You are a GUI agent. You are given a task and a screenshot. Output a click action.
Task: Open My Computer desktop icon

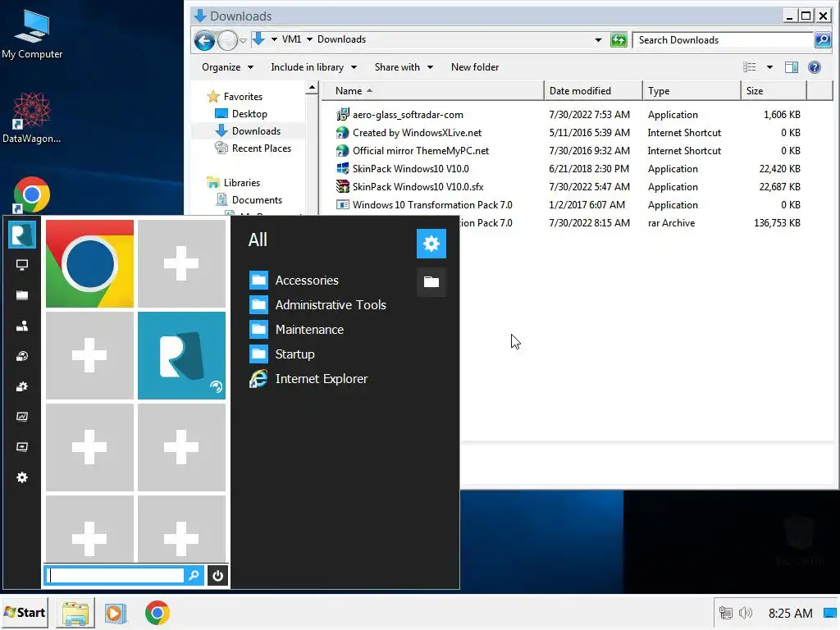coord(32,34)
